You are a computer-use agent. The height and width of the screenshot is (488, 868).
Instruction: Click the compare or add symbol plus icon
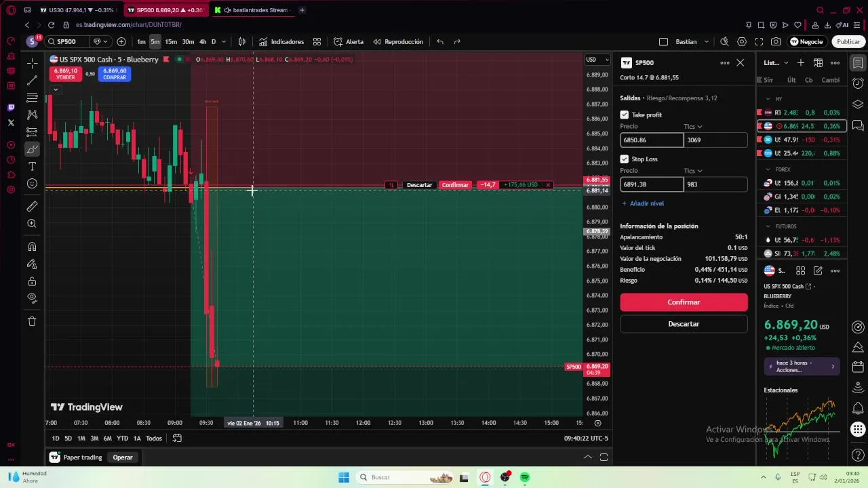tap(121, 41)
